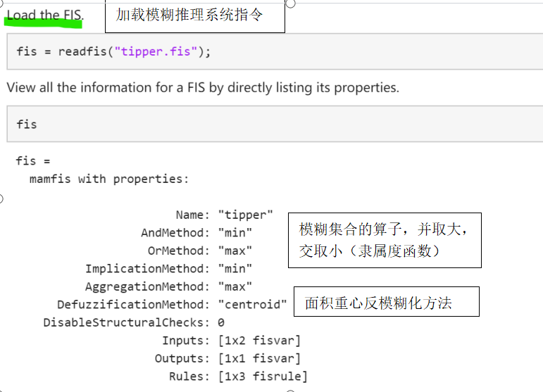Click the "tipper.fis" string in code

pos(156,51)
